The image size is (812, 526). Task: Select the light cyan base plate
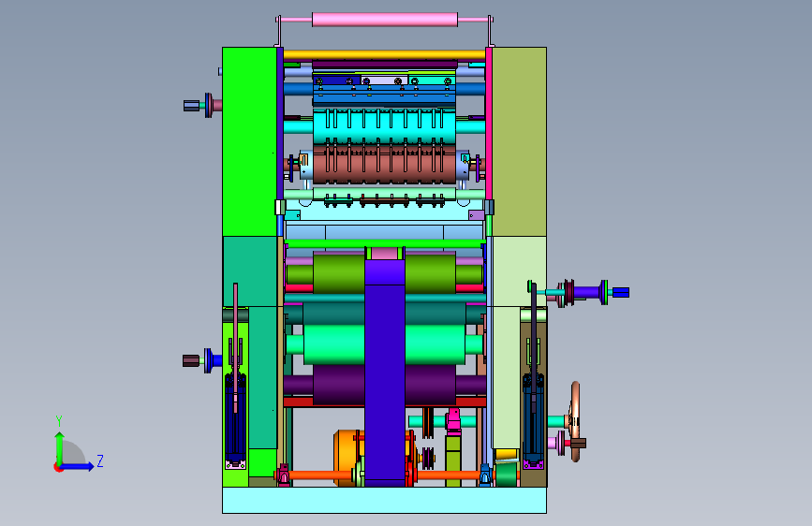click(384, 500)
